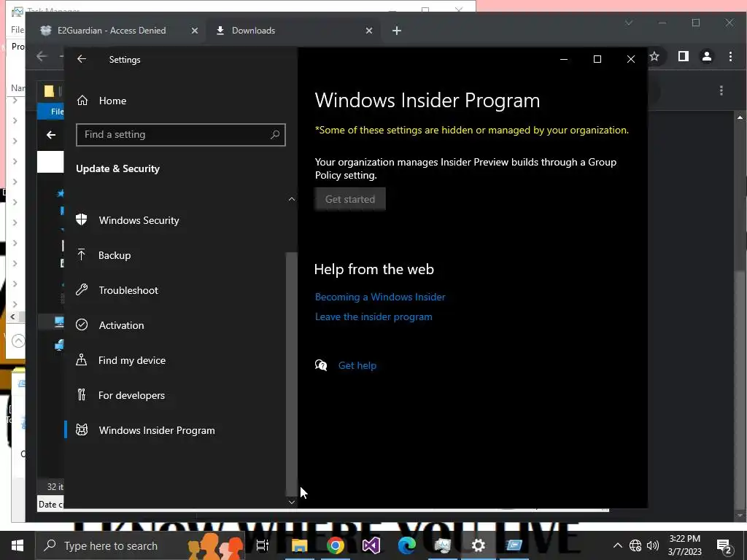Screen dimensions: 747x560
Task: Click Settings gear taskbar icon
Action: coord(479,545)
